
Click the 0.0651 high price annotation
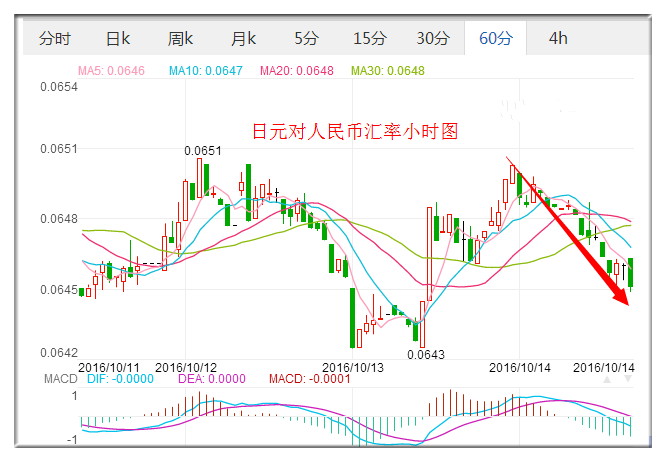pos(203,151)
